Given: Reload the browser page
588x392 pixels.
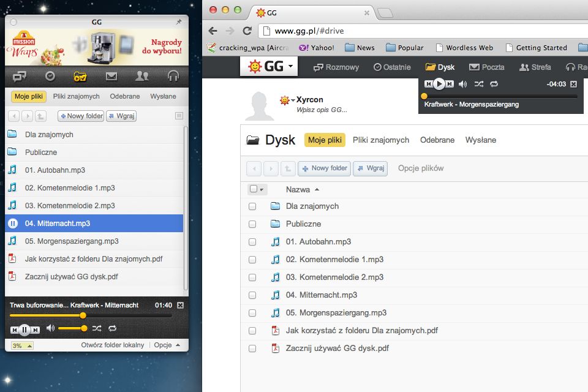Looking at the screenshot, I should pos(247,31).
